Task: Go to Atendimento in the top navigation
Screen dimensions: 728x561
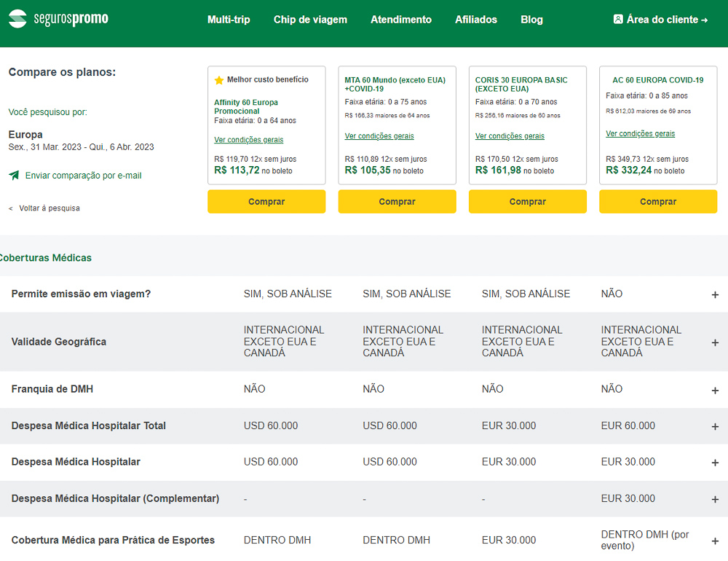Action: pos(401,20)
